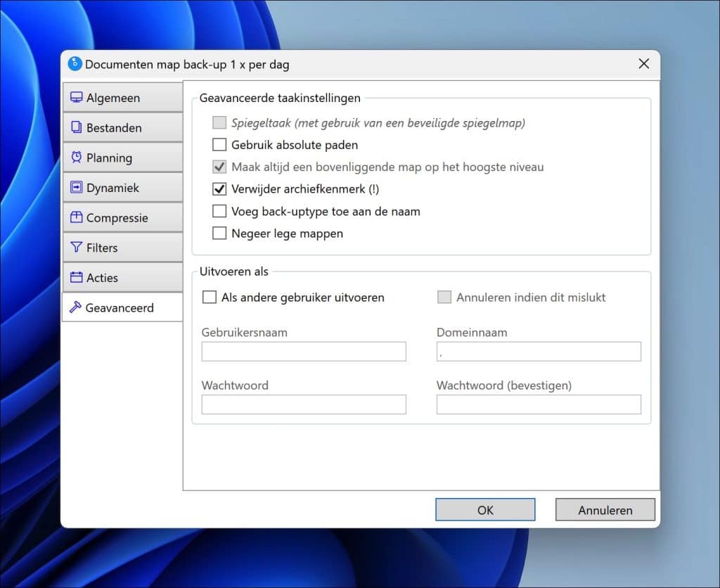720x588 pixels.
Task: Focus the Wachtwoord field
Action: 304,404
